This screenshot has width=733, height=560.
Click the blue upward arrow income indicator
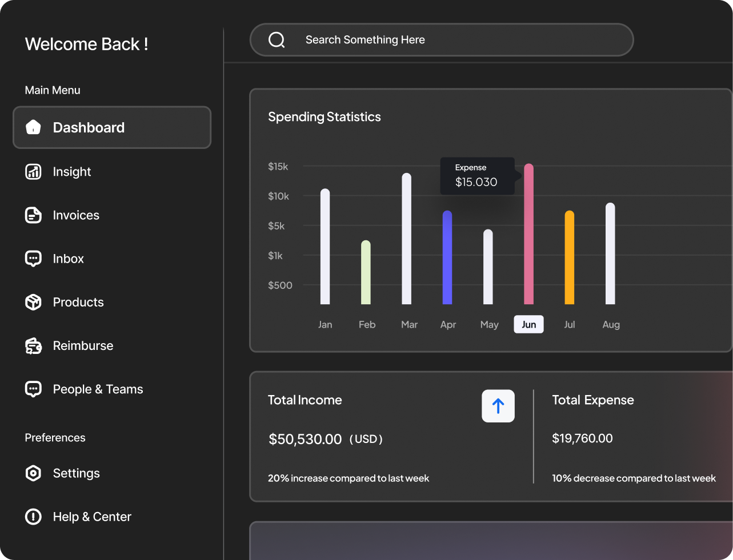click(498, 406)
